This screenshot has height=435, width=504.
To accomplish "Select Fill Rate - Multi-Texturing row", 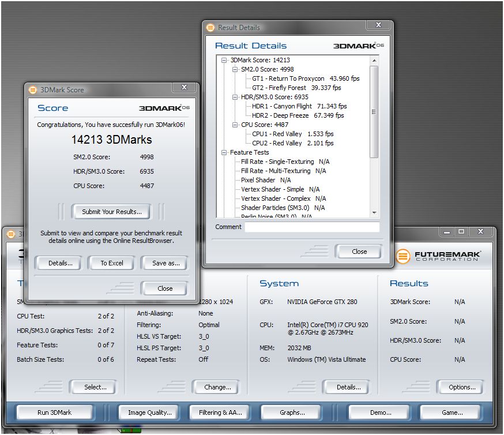I will click(x=284, y=171).
